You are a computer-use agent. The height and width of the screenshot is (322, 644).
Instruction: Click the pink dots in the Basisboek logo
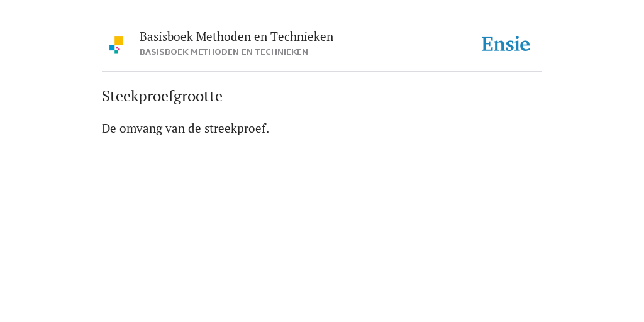pyautogui.click(x=118, y=48)
